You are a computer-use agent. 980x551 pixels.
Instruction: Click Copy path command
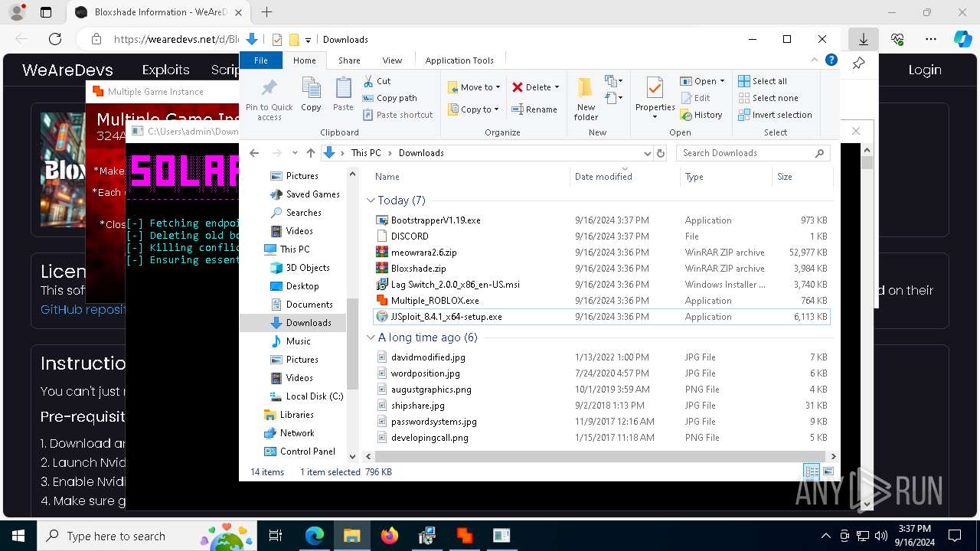[390, 98]
